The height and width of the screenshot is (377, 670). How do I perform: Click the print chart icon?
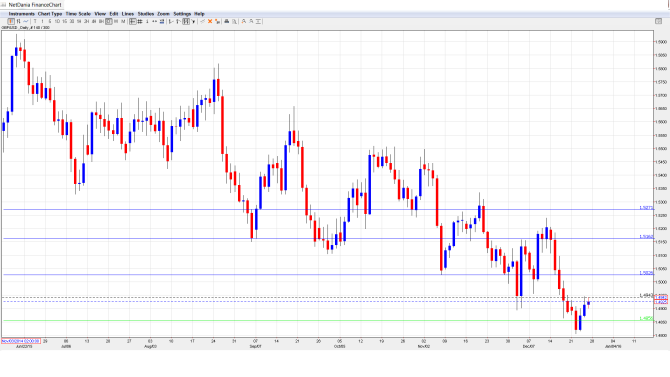tap(226, 21)
